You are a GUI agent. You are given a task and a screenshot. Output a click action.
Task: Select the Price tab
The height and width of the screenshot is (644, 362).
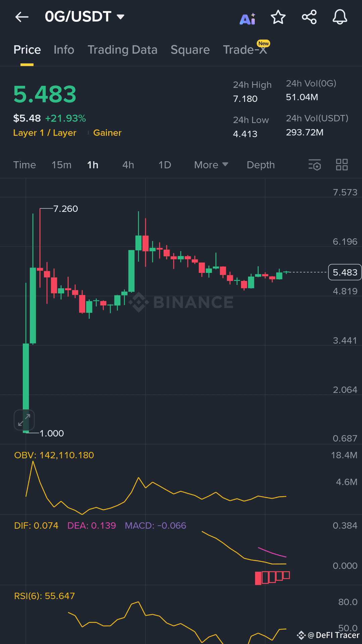tap(27, 50)
